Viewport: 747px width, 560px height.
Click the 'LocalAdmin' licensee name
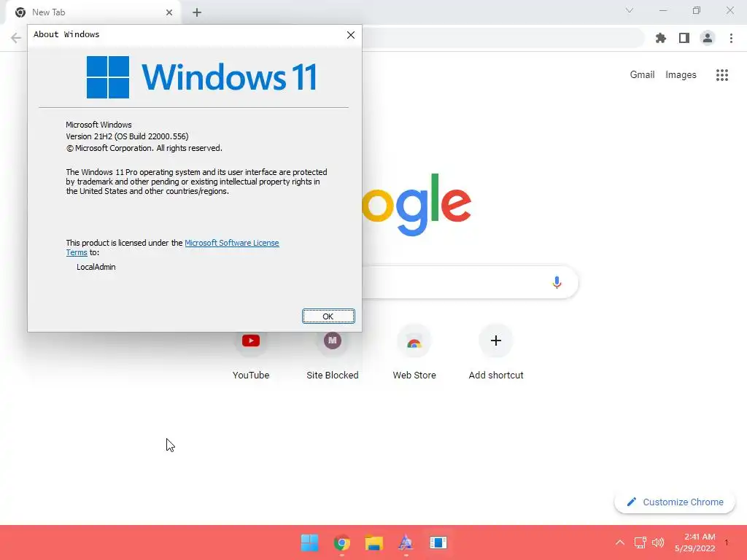point(96,267)
